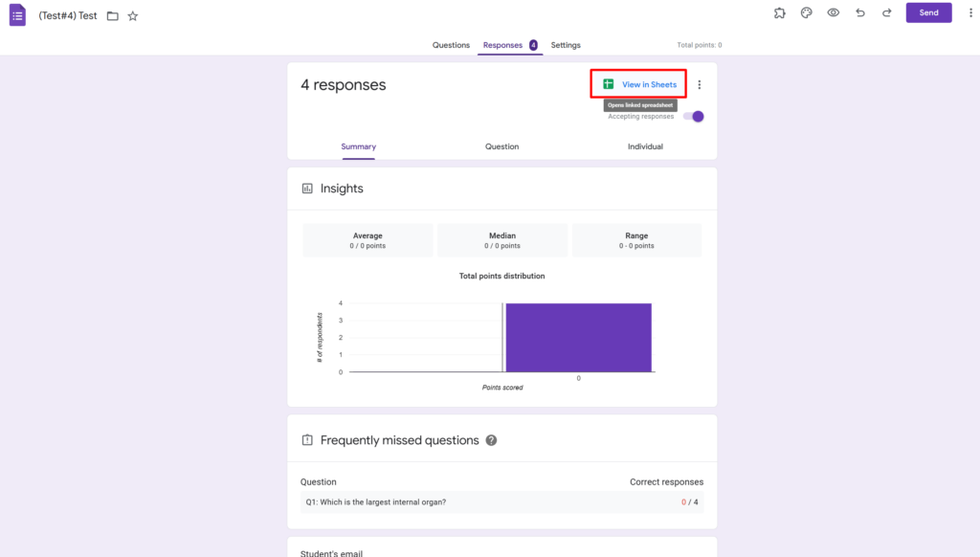Click the form title (Test#4) Test
This screenshot has width=980, height=557.
point(68,15)
